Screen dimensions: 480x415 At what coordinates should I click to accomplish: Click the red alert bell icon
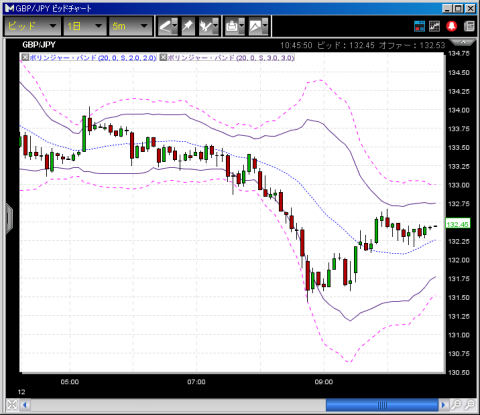(452, 26)
